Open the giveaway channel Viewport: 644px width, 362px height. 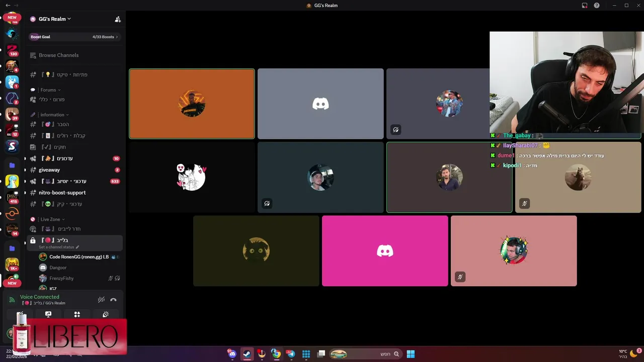(x=75, y=170)
